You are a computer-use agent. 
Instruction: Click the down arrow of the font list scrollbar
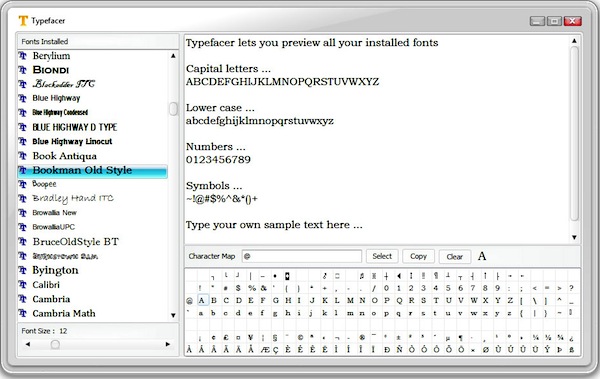[x=173, y=315]
